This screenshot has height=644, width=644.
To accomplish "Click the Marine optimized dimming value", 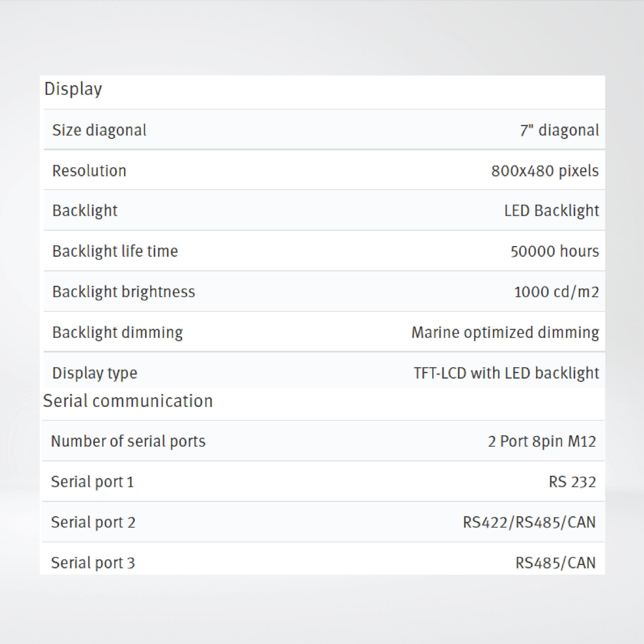I will click(x=505, y=332).
